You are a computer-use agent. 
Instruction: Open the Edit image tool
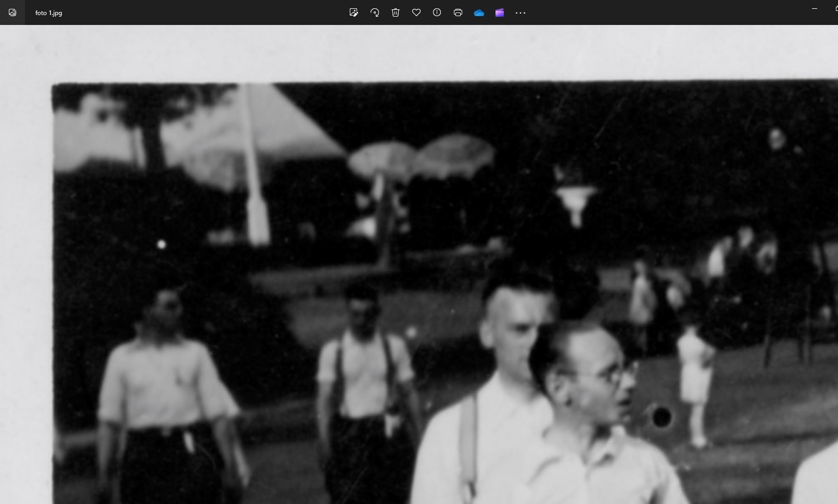pyautogui.click(x=354, y=12)
